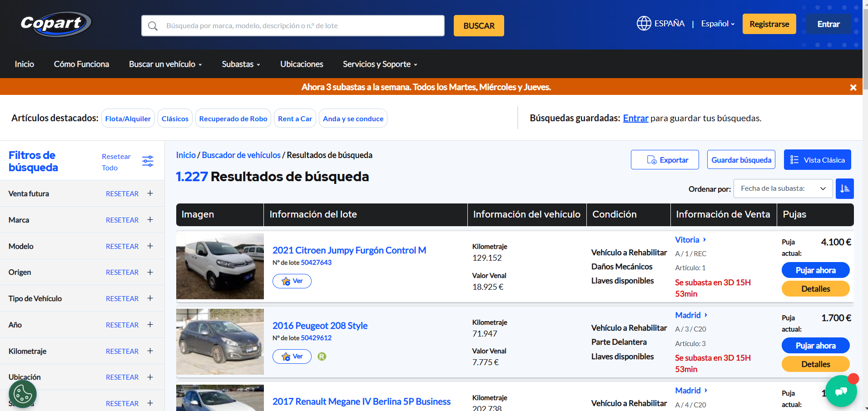Reset the Venta futura filter
Screen dimensions: 868x411
click(x=122, y=193)
